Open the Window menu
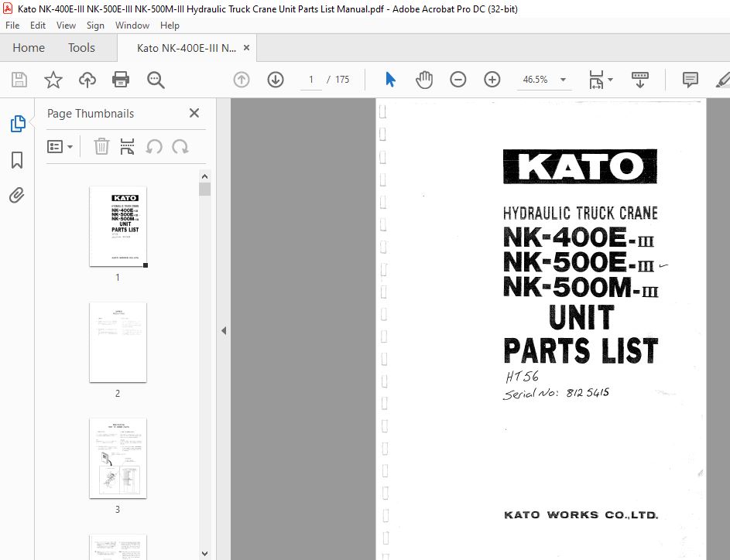Image resolution: width=730 pixels, height=560 pixels. tap(132, 25)
